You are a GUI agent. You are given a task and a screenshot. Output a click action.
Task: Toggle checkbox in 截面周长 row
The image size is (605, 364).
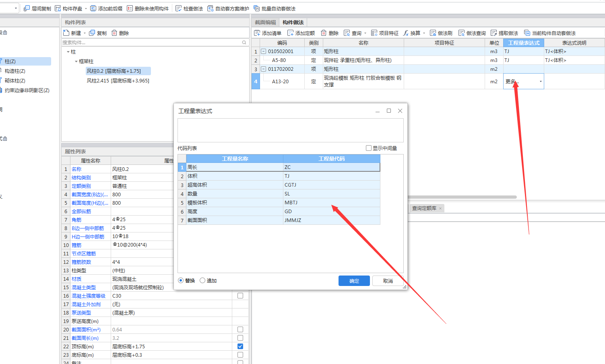(240, 338)
